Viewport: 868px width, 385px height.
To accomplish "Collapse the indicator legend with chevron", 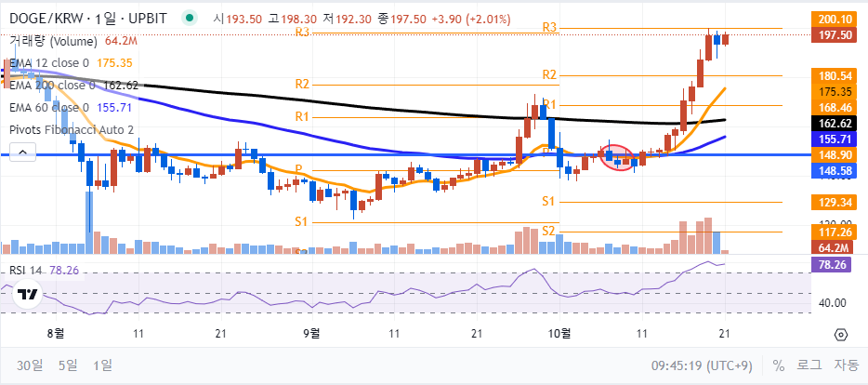I will (22, 152).
